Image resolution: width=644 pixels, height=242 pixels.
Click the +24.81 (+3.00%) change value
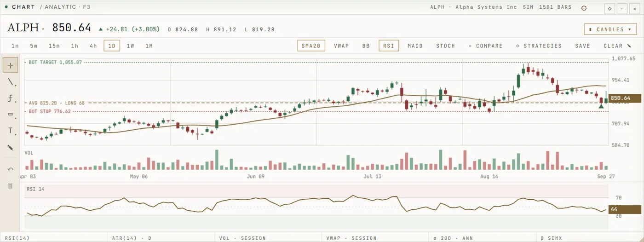click(x=129, y=29)
